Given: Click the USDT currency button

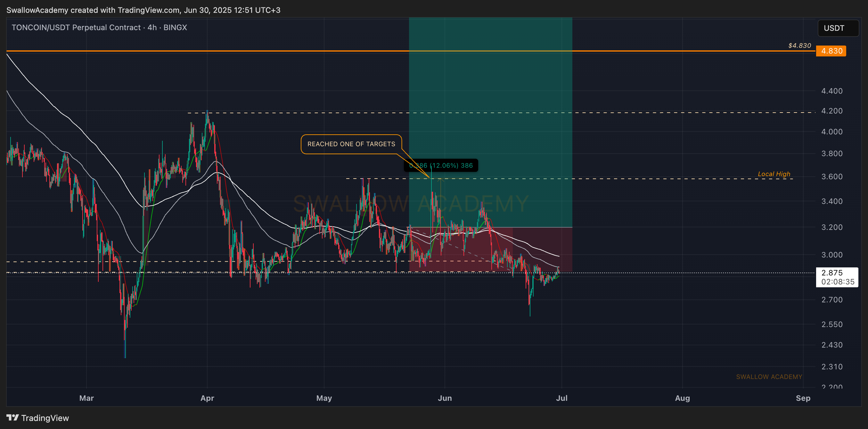Looking at the screenshot, I should click(x=838, y=28).
